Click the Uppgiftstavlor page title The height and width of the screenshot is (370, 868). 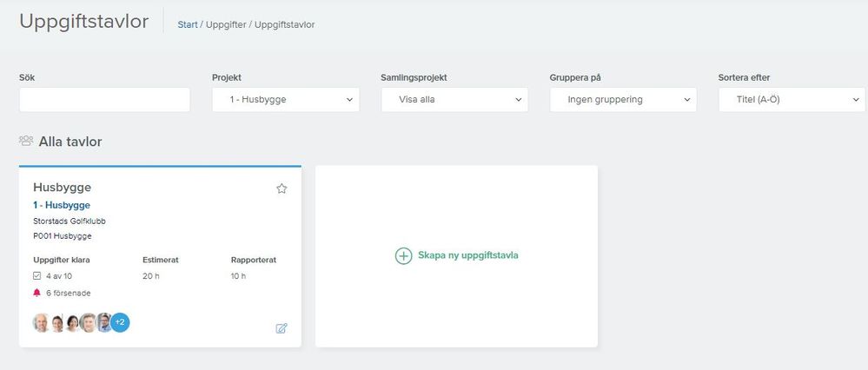[84, 22]
